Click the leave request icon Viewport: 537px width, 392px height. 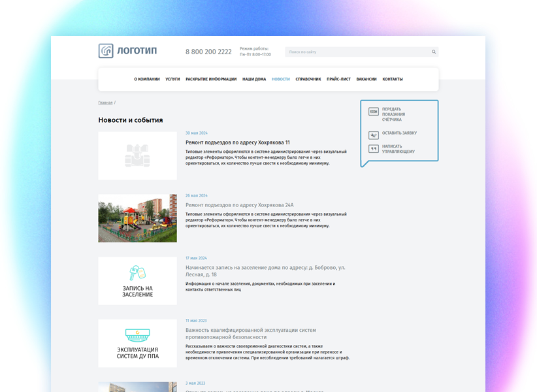(x=374, y=135)
